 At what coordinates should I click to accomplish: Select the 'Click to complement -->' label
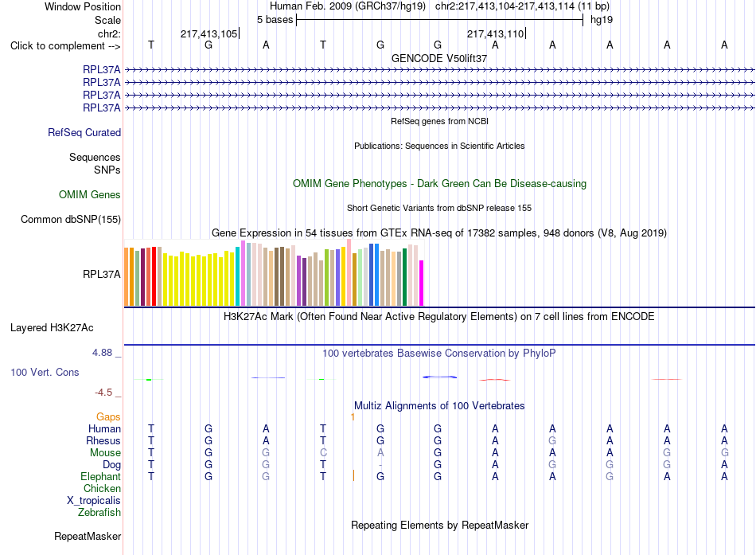point(65,46)
